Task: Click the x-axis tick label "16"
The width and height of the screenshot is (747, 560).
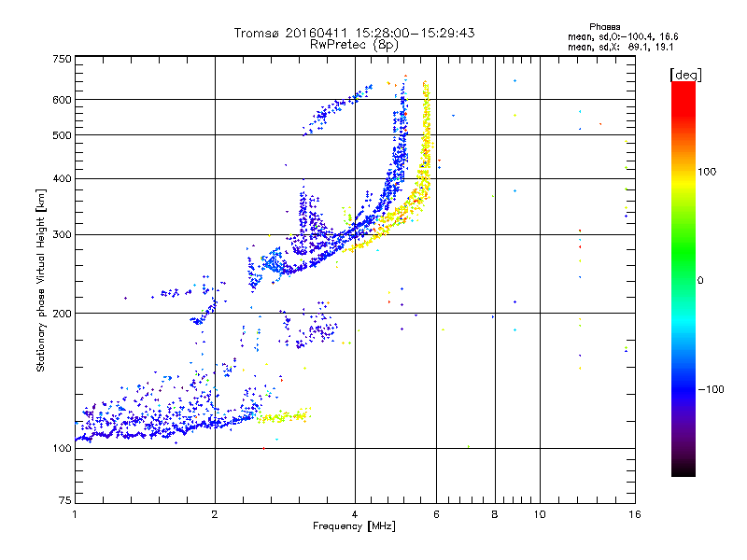Action: 635,514
